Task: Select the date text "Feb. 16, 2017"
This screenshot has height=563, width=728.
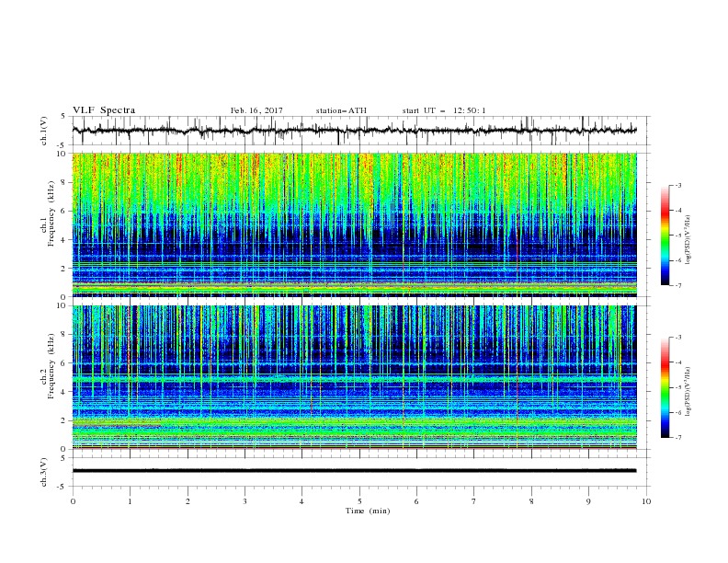Action: click(256, 110)
